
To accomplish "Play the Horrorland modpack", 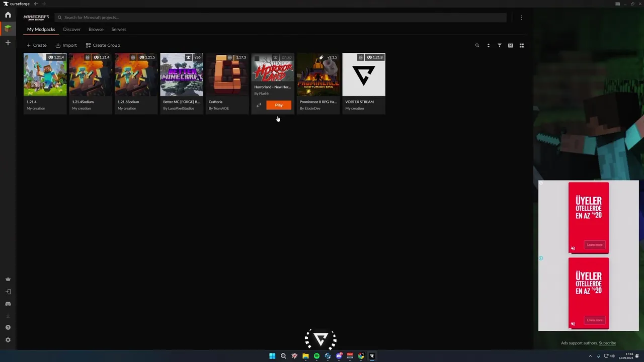I will coord(279,105).
